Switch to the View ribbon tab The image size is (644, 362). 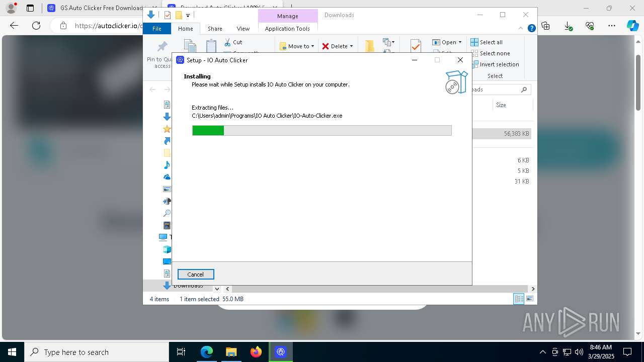click(243, 29)
